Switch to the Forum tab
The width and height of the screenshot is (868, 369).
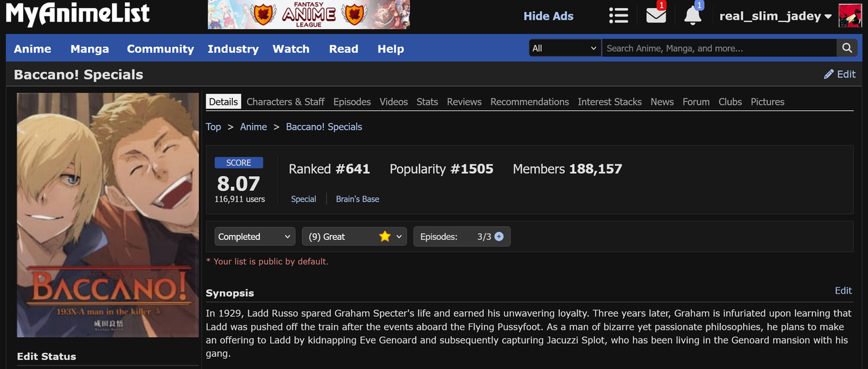pyautogui.click(x=696, y=102)
